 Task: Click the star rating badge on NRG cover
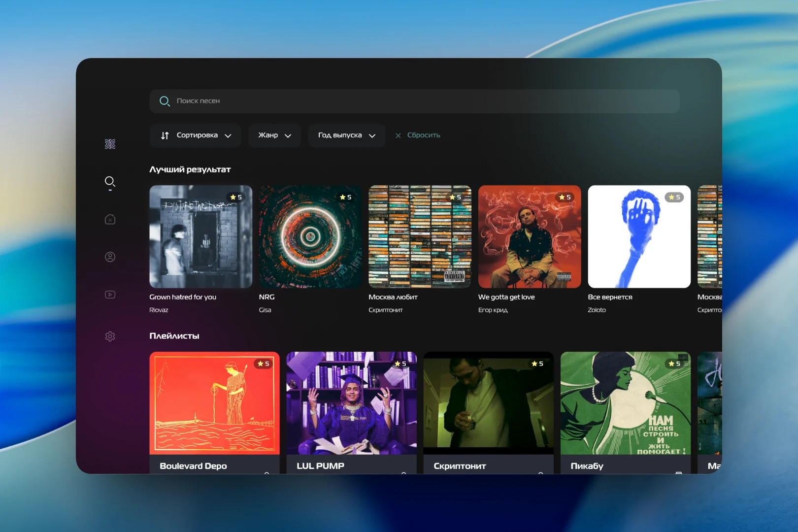pos(345,197)
